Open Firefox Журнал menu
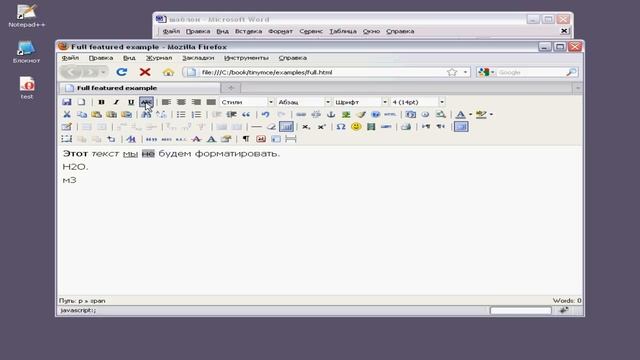This screenshot has width=640, height=360. 159,58
